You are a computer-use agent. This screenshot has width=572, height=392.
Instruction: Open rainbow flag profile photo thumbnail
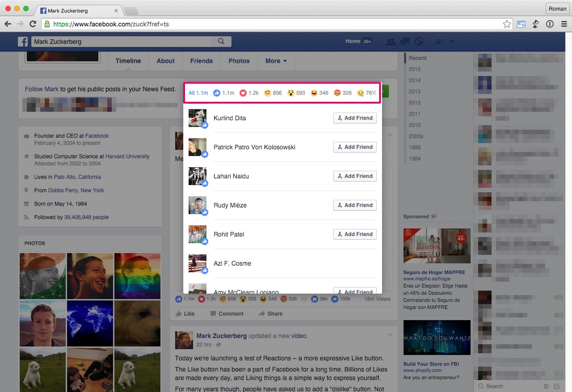(x=137, y=276)
